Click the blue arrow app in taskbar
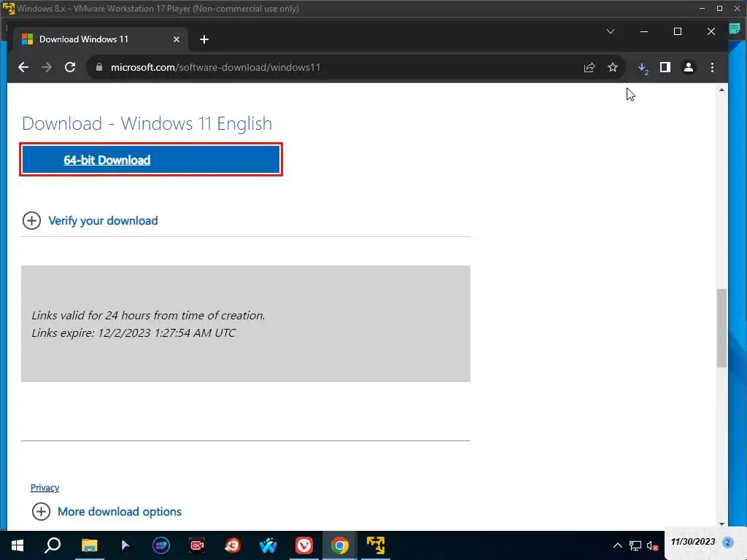 [125, 545]
